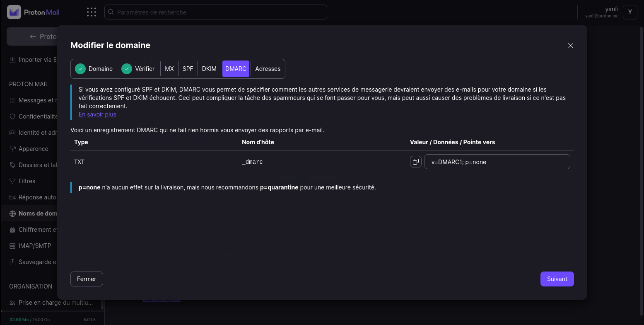Image resolution: width=644 pixels, height=325 pixels.
Task: Switch to the MX tab
Action: 169,69
